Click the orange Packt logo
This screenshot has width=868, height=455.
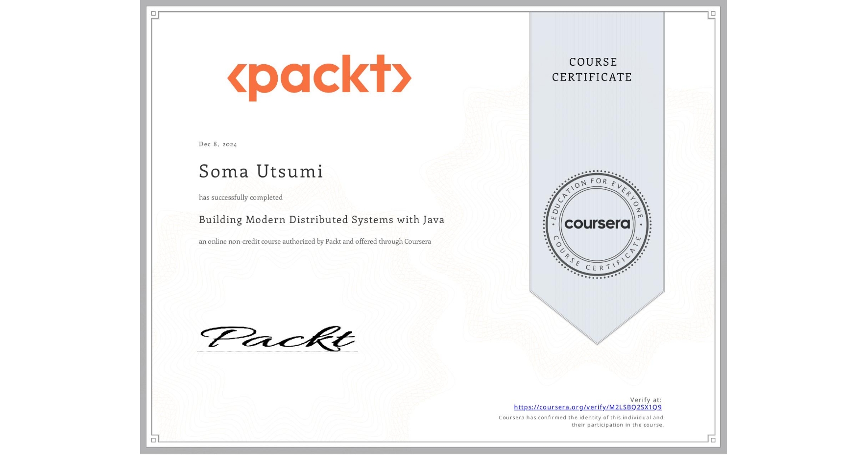click(x=319, y=77)
